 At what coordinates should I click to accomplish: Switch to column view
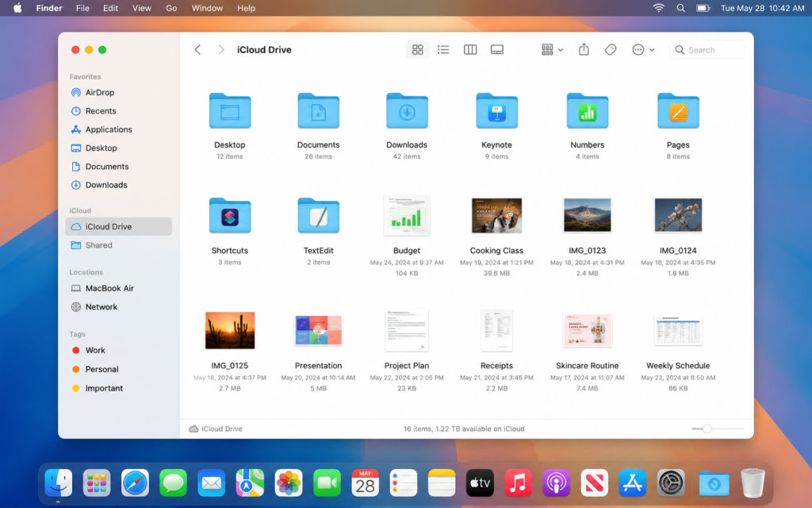(x=470, y=50)
